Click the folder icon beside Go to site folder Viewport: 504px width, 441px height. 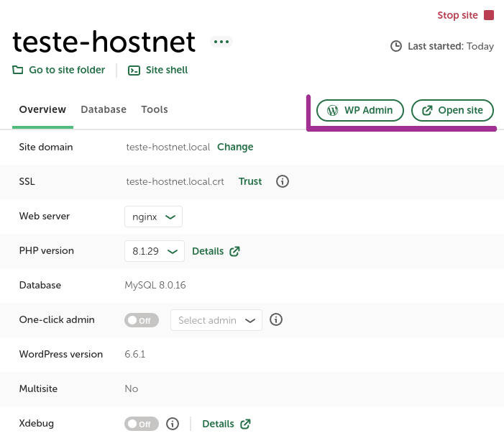click(x=18, y=70)
